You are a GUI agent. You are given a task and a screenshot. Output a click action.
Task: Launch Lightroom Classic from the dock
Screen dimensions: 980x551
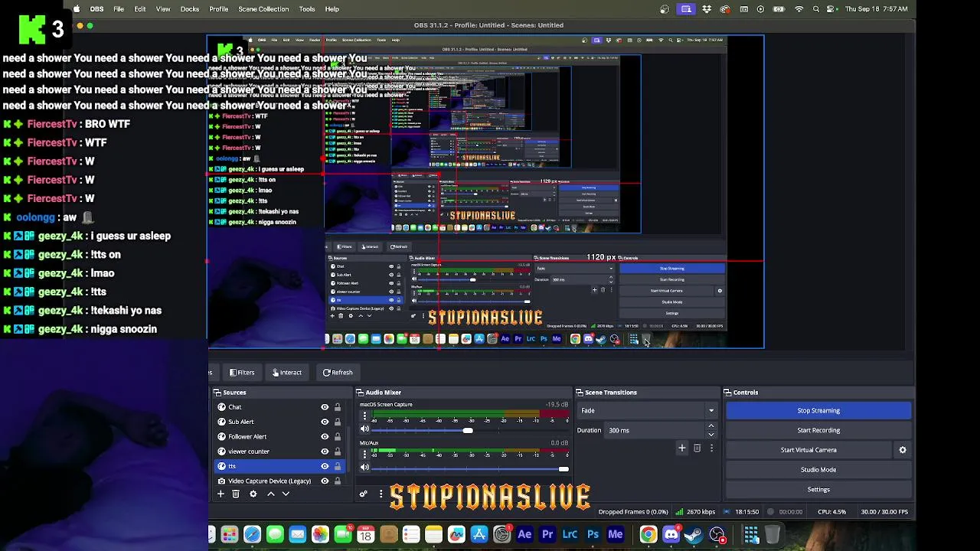tap(570, 535)
